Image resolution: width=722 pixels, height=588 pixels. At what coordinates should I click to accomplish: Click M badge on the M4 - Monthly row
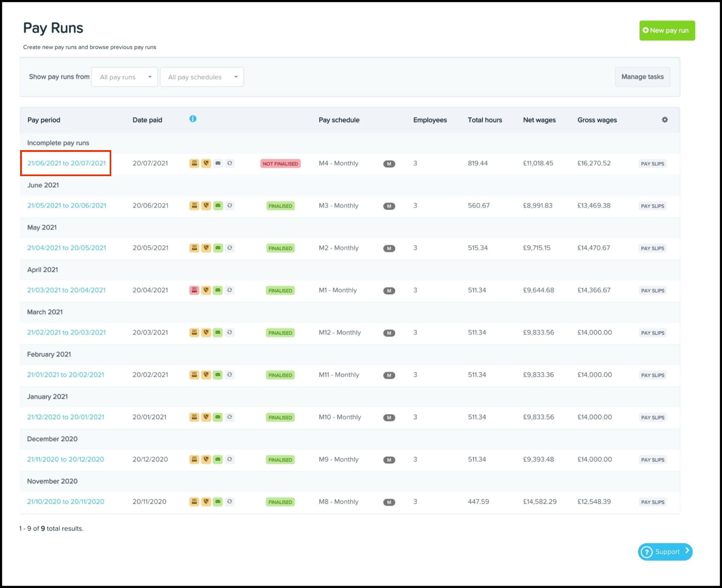click(x=389, y=164)
